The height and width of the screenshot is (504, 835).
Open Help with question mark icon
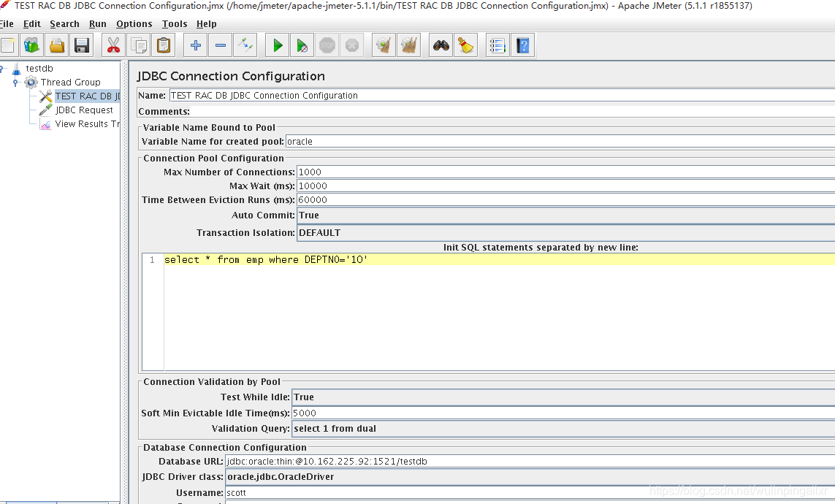click(523, 45)
